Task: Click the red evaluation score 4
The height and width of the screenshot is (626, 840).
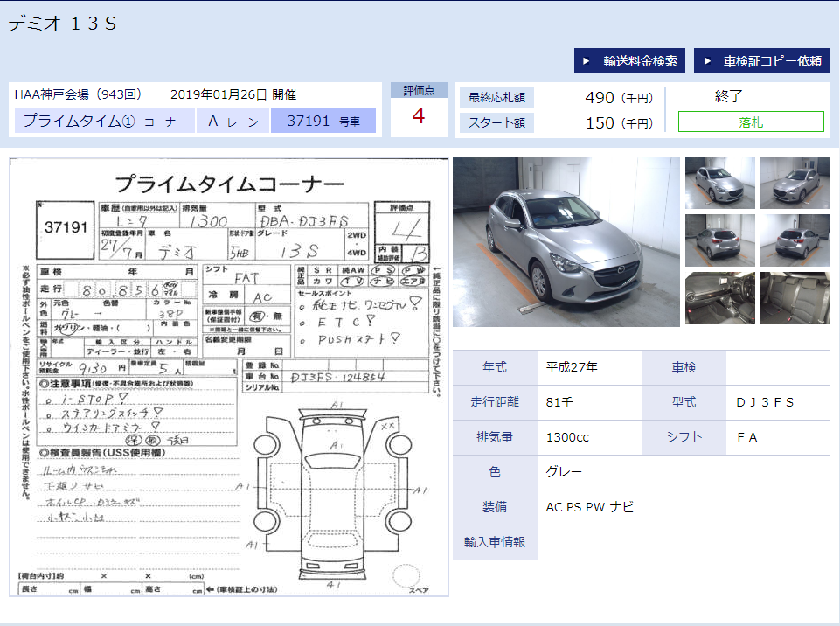Action: coord(419,116)
